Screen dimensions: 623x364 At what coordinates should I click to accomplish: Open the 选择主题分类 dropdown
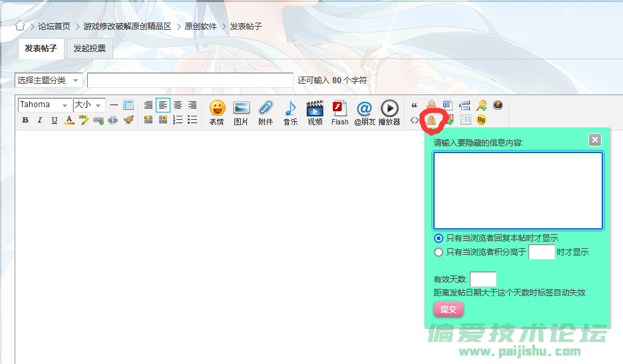49,81
